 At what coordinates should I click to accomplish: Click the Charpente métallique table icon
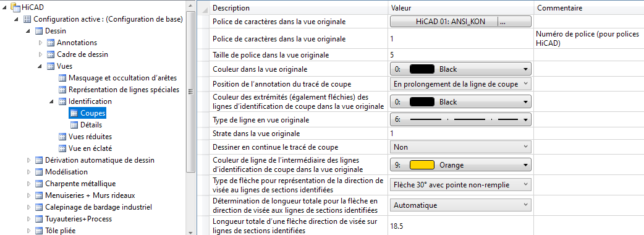[39, 184]
